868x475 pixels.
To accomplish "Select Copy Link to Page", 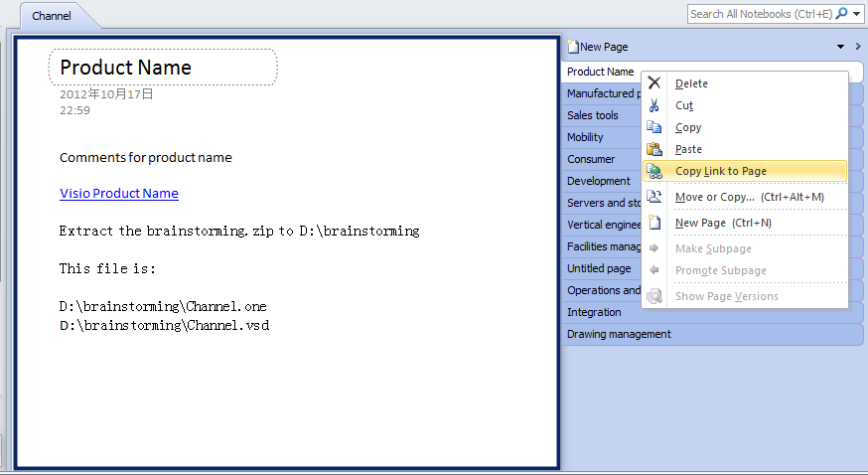I will 745,171.
